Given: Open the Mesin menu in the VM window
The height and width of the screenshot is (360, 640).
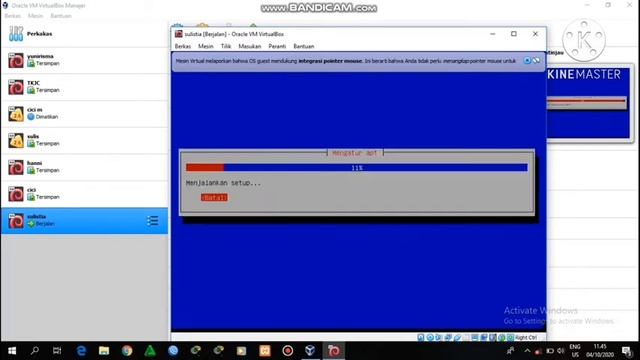Looking at the screenshot, I should pyautogui.click(x=206, y=46).
